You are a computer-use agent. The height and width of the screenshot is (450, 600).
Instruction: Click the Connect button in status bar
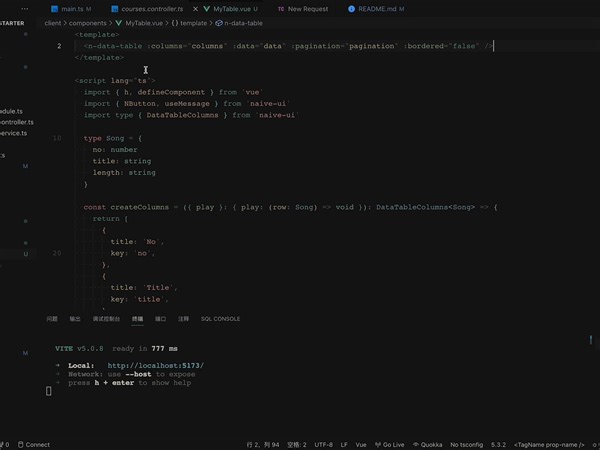point(34,445)
